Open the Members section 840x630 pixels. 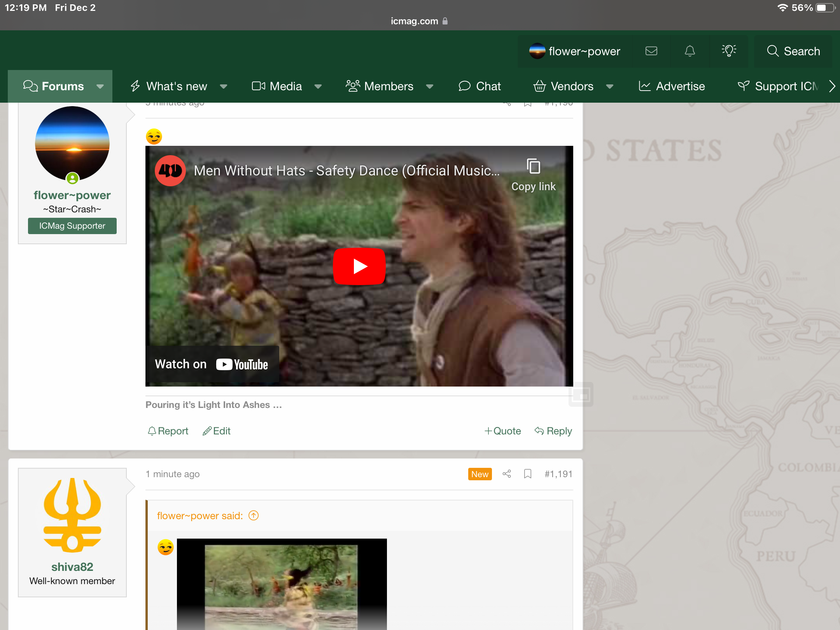pos(380,86)
